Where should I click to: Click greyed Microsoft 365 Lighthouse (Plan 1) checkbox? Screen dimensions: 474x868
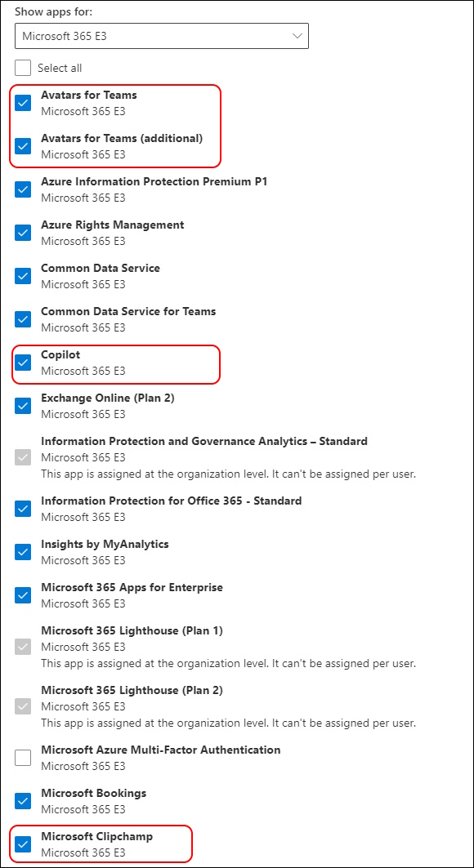pyautogui.click(x=23, y=647)
